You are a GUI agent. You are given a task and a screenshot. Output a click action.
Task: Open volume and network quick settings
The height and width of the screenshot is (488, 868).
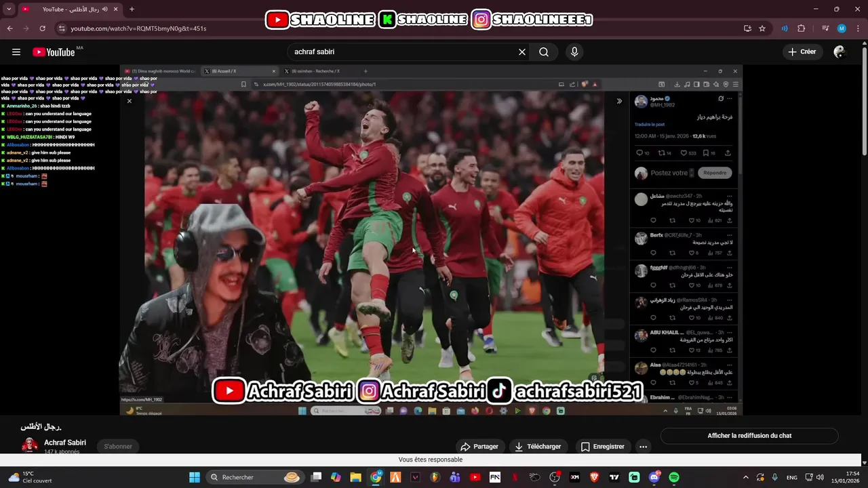(x=814, y=477)
